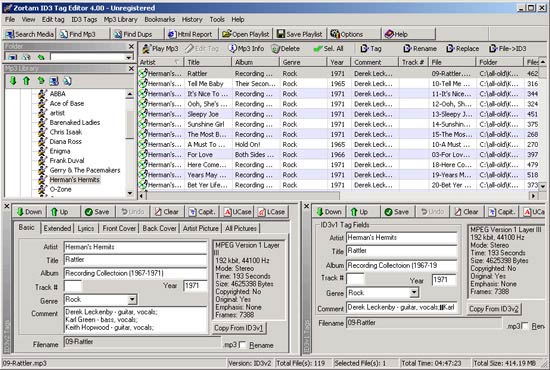The image size is (550, 370).
Task: Switch to the Front Cover tab
Action: 119,228
